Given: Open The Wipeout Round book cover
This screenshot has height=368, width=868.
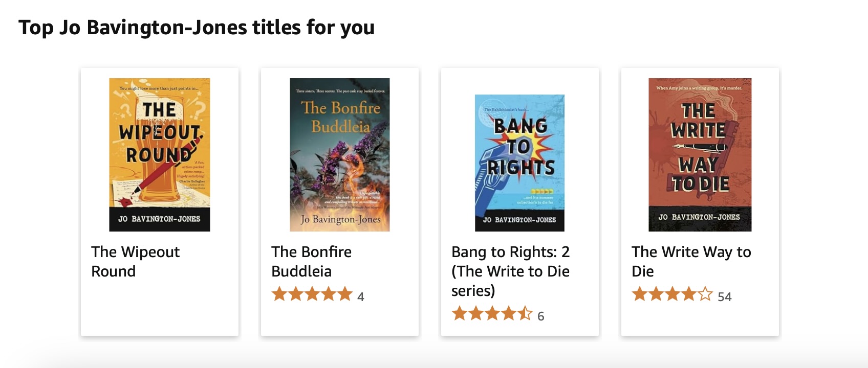Looking at the screenshot, I should (x=160, y=154).
